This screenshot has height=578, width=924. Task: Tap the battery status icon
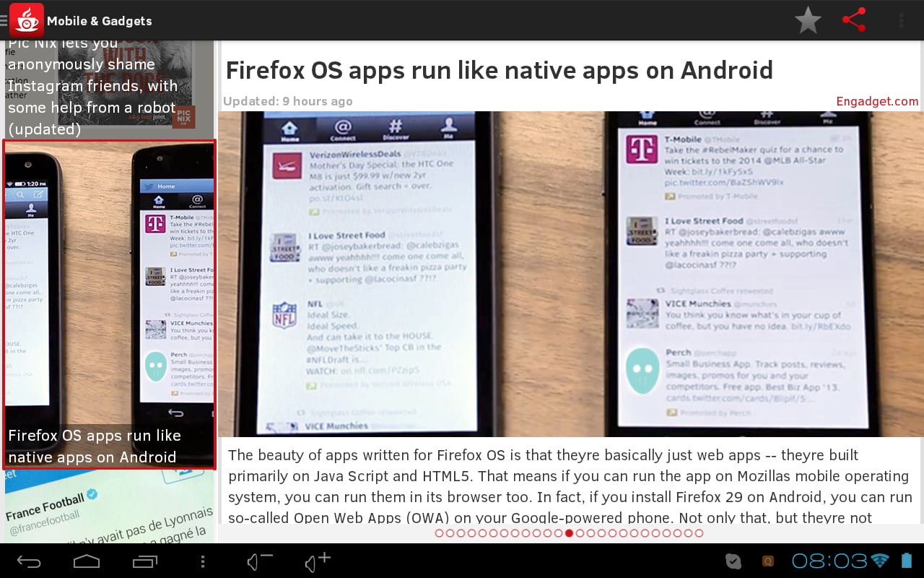(x=907, y=561)
